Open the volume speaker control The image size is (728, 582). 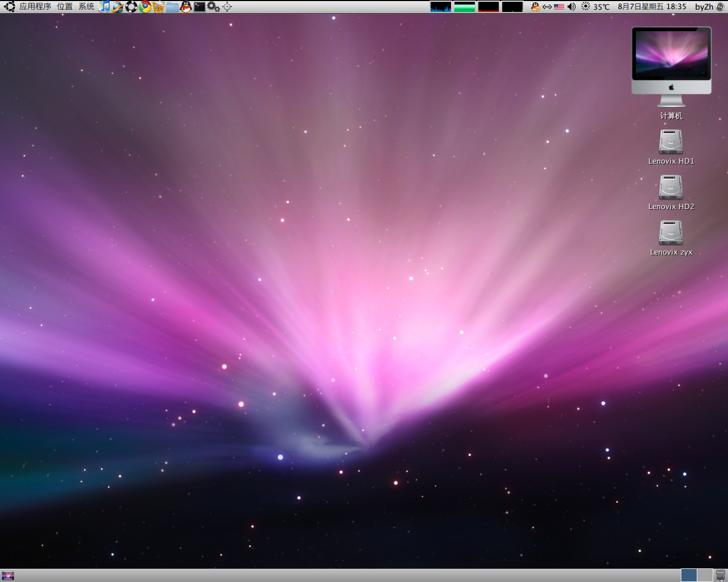572,7
